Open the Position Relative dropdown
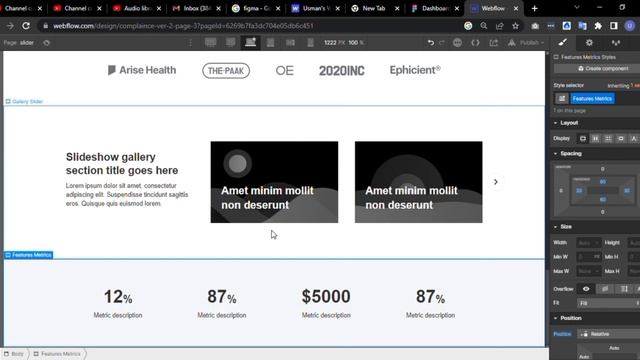This screenshot has width=640, height=360. [608, 334]
